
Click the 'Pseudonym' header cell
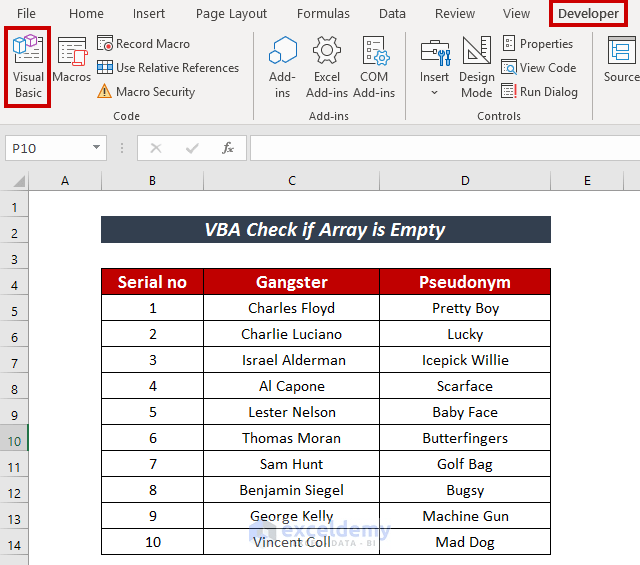[465, 282]
